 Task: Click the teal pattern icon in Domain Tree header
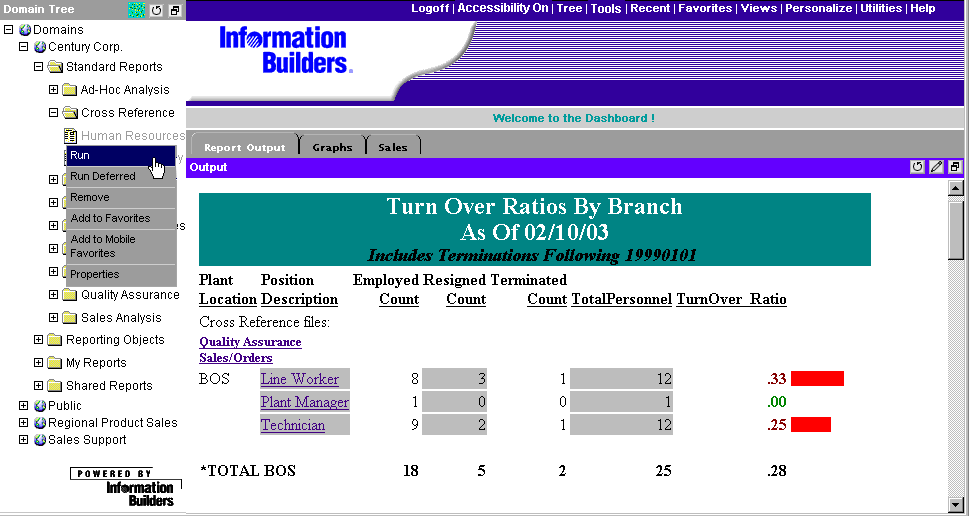136,10
